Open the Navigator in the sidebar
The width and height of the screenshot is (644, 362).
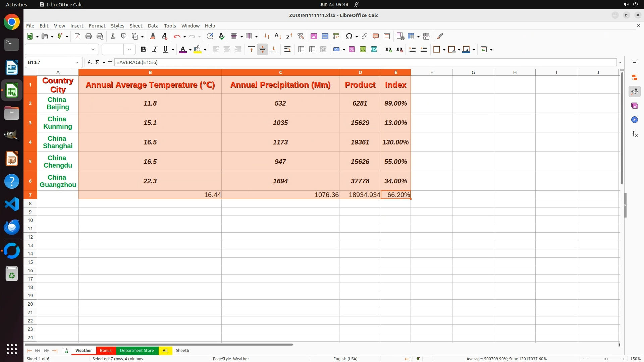(634, 120)
